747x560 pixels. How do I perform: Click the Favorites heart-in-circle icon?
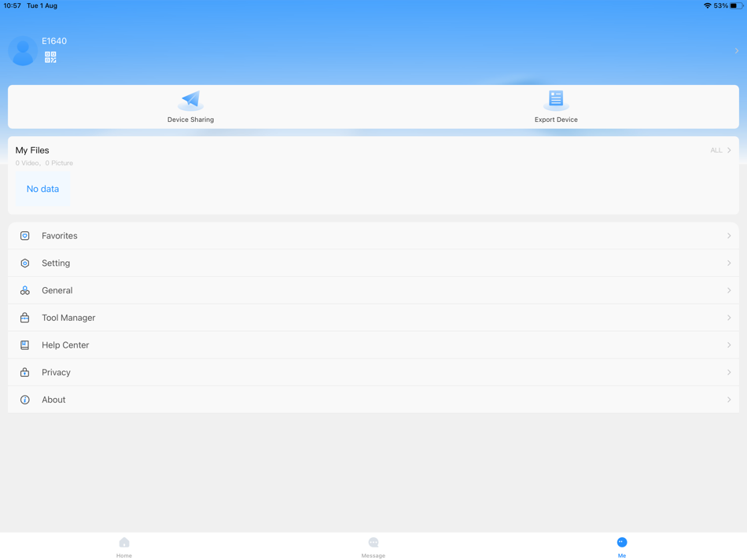pos(26,235)
